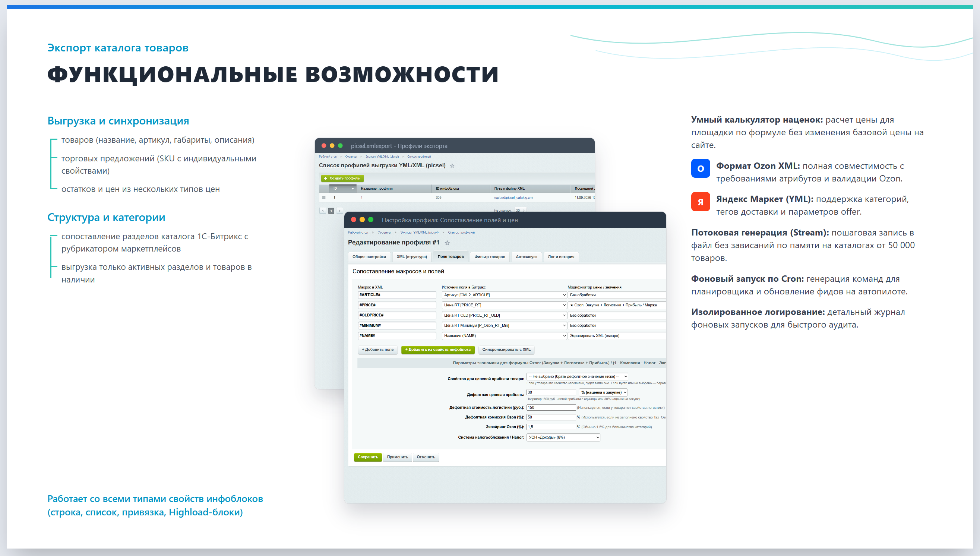The height and width of the screenshot is (556, 980).
Task: Click the 'Применить' button
Action: 398,457
